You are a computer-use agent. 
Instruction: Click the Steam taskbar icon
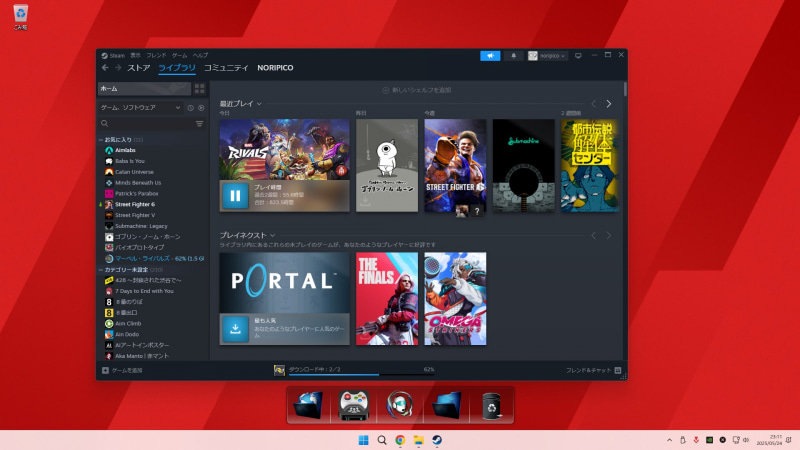(x=437, y=440)
